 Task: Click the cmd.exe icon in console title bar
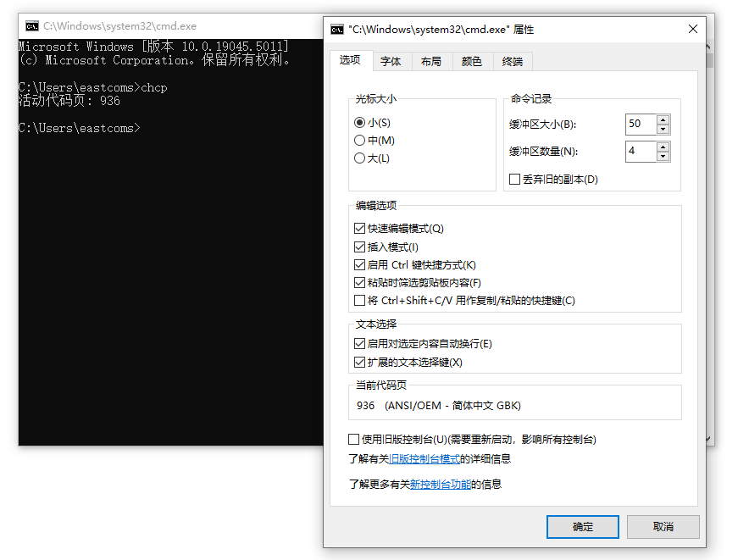point(31,26)
